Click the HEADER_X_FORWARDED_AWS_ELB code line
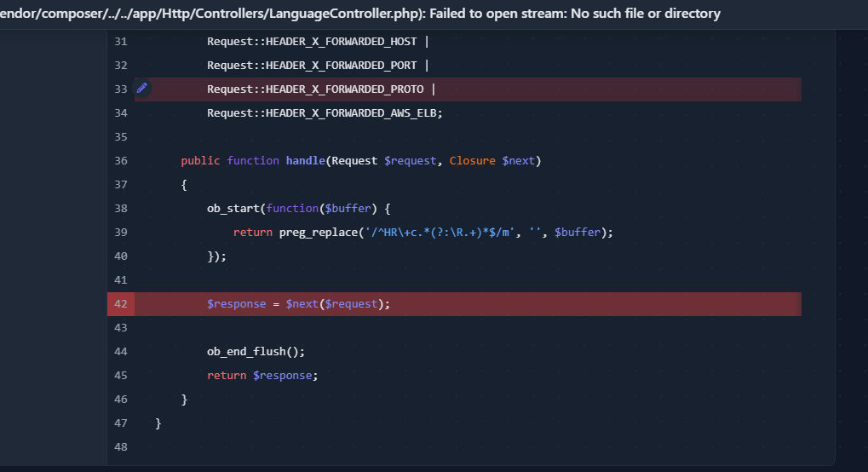 (324, 112)
